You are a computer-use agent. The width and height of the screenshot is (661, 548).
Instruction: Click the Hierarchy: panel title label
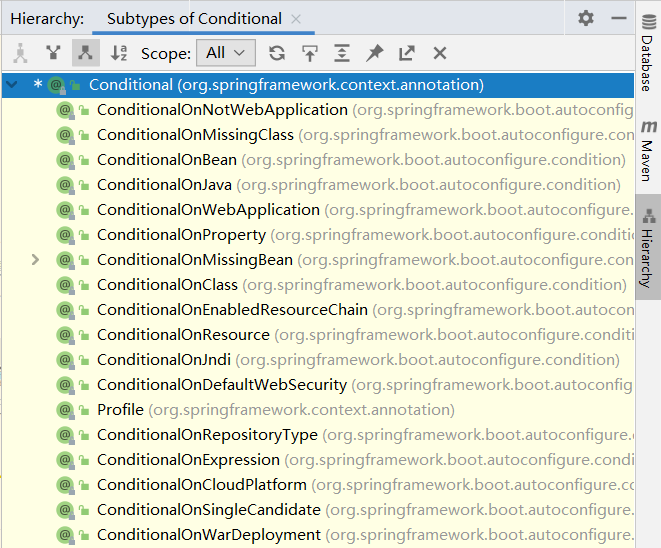point(47,19)
